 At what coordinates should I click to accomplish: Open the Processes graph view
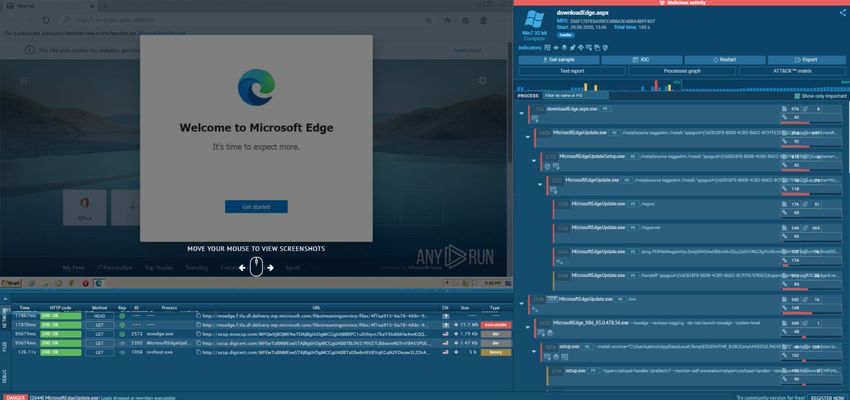(x=682, y=71)
